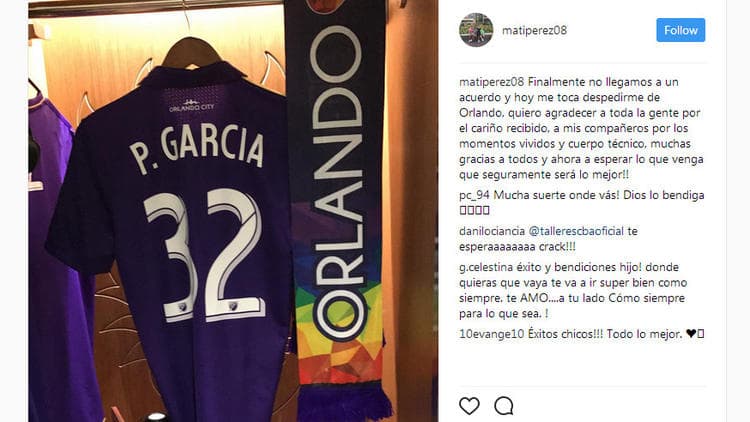
Task: Open 10evange10 commenter profile
Action: tap(492, 334)
